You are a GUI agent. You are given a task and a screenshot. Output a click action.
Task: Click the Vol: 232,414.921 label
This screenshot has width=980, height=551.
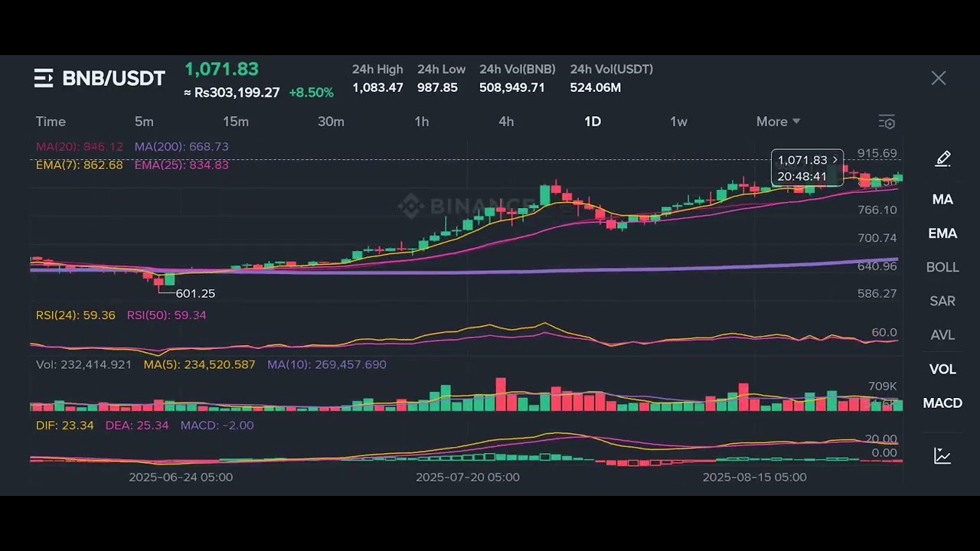point(83,364)
